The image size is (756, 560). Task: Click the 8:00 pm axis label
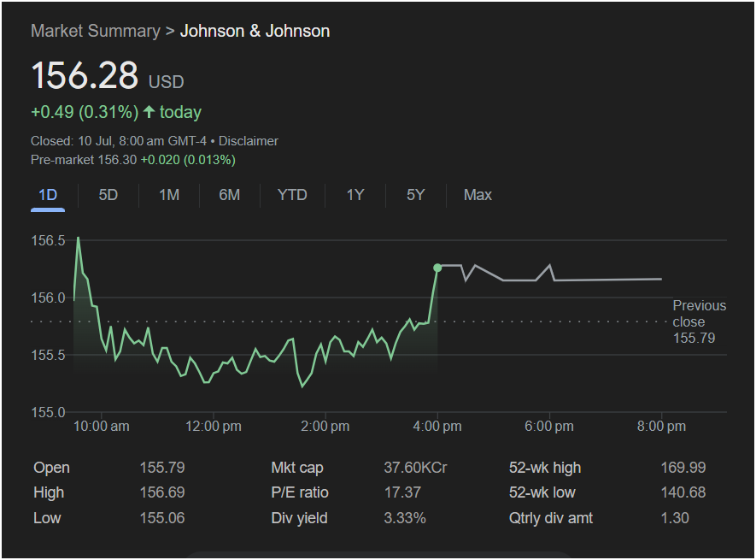coord(661,427)
